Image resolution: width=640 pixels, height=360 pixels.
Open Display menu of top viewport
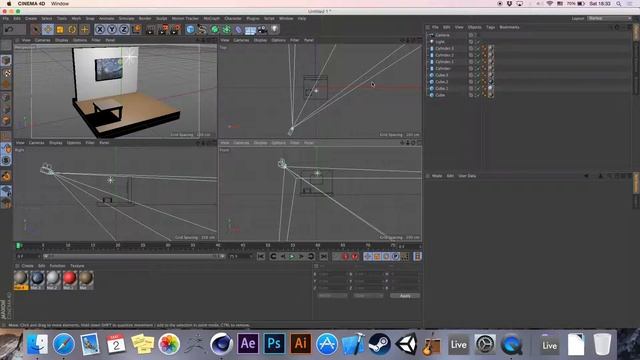pos(260,40)
